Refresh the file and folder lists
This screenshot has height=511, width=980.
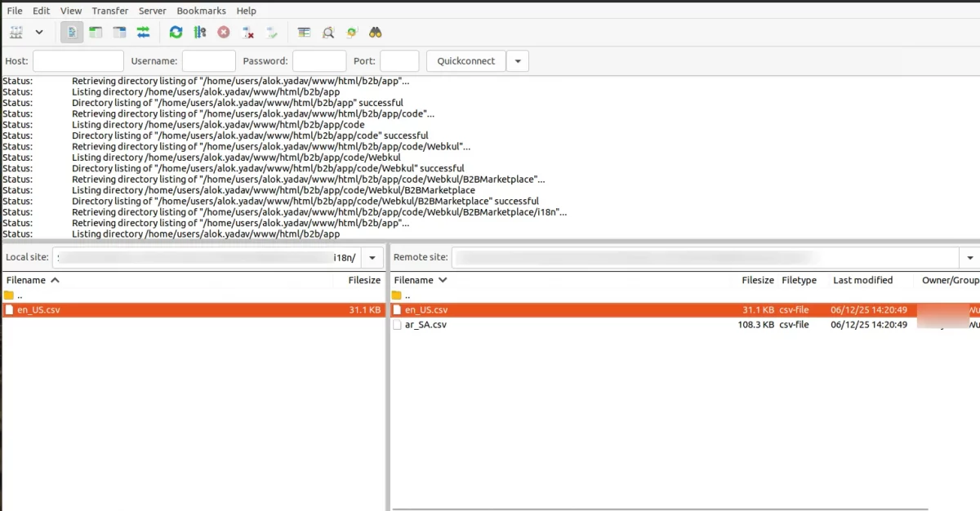(176, 33)
